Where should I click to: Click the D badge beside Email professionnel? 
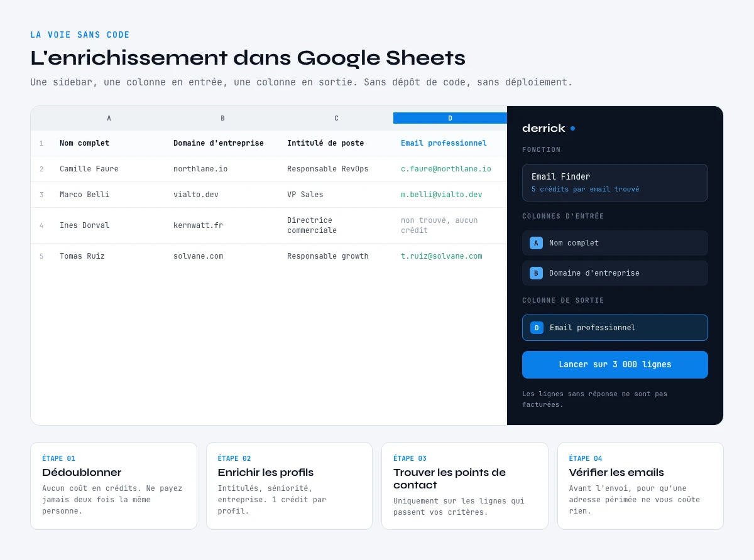[537, 328]
